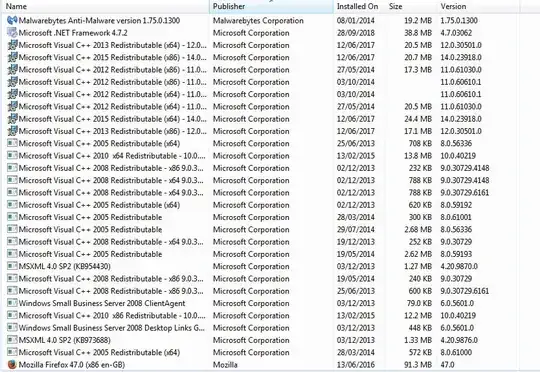Click icon of Visual C++ 2005 x64 708 KB row
The width and height of the screenshot is (540, 372).
coord(12,143)
